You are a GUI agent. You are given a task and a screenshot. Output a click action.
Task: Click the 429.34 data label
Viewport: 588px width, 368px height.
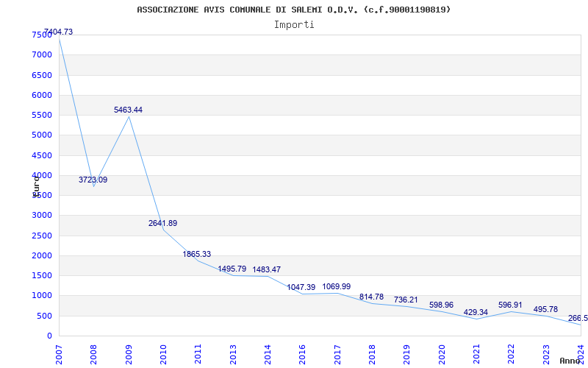coord(476,312)
